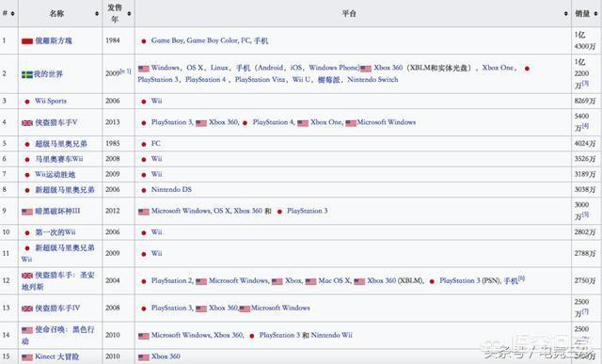Screen dimensions: 602x364
Task: Open the 暗黑破坏神III link
Action: 58,211
